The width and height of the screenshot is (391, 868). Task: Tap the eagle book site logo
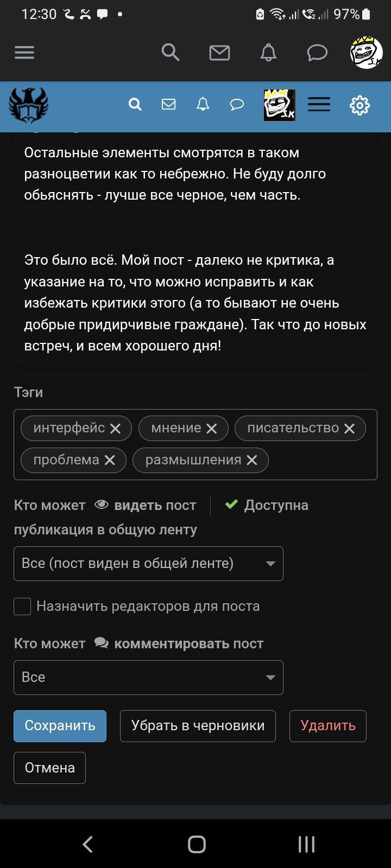tap(28, 106)
